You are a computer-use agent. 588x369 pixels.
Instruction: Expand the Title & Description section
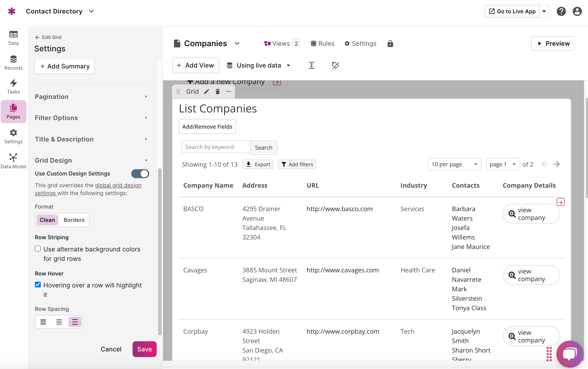point(92,139)
